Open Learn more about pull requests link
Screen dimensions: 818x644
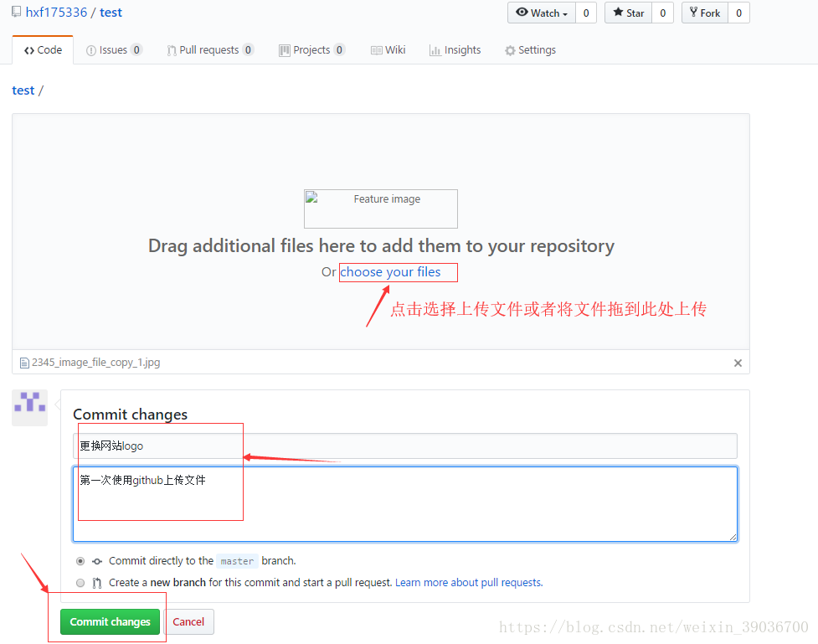[x=469, y=582]
